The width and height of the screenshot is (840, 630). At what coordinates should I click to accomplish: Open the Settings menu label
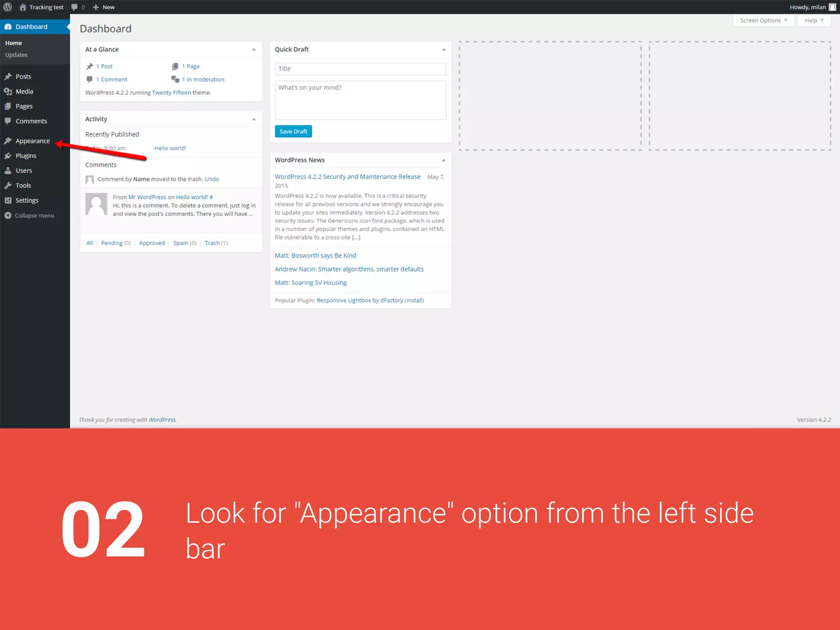[x=27, y=200]
